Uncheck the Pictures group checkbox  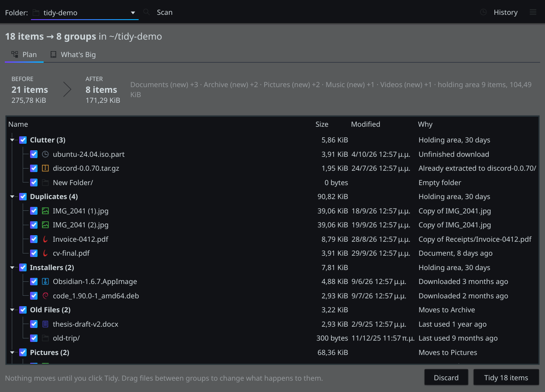click(x=23, y=352)
